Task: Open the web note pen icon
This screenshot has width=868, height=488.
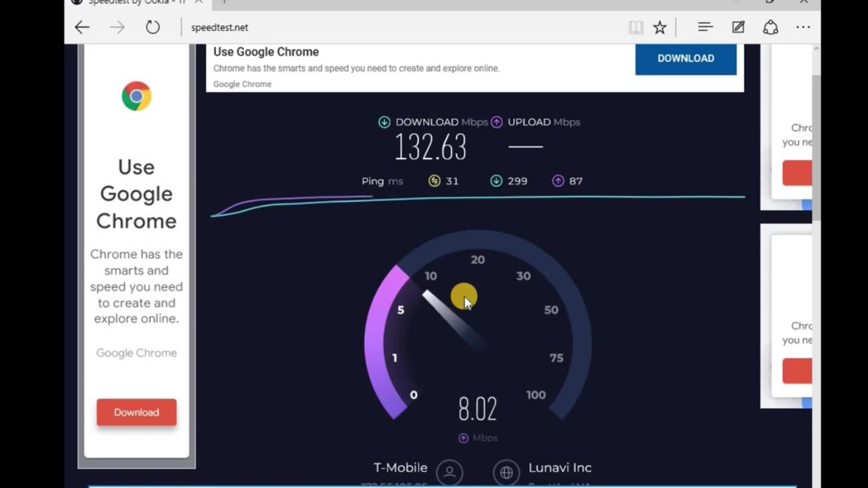Action: (738, 27)
